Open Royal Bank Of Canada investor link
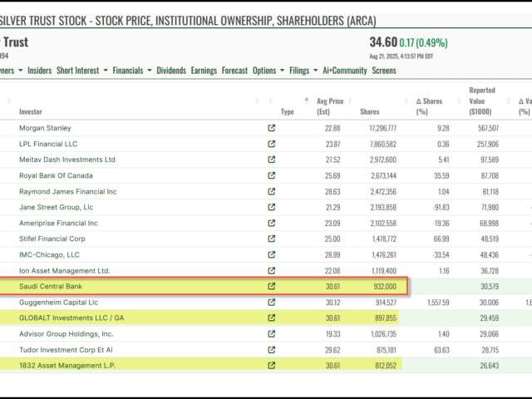The image size is (532, 399). click(x=56, y=175)
